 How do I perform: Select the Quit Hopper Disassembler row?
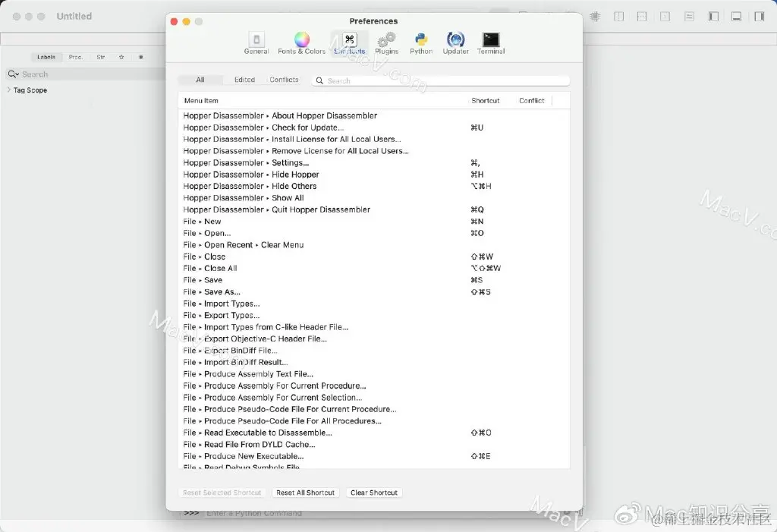[x=374, y=209]
